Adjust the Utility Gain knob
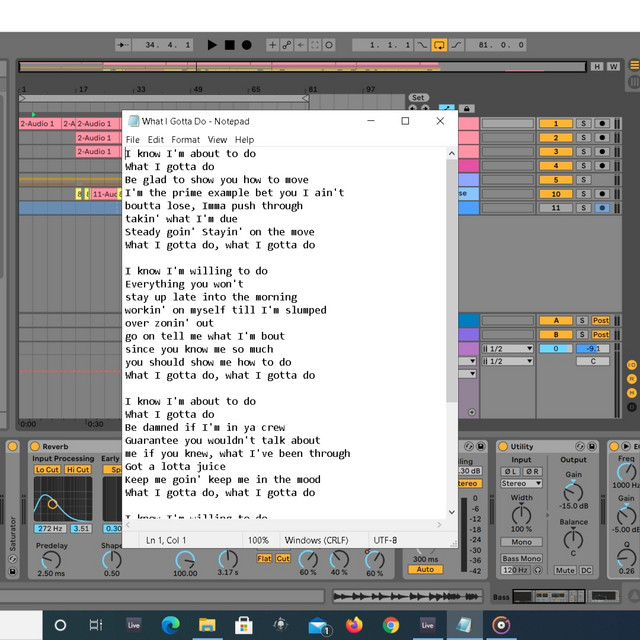 pyautogui.click(x=573, y=492)
